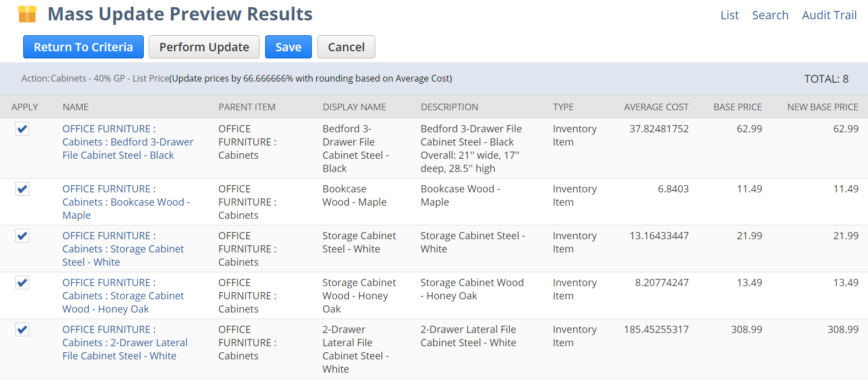Toggle Apply checkbox for Storage Cabinet Steel - White
This screenshot has width=868, height=382.
click(x=22, y=236)
